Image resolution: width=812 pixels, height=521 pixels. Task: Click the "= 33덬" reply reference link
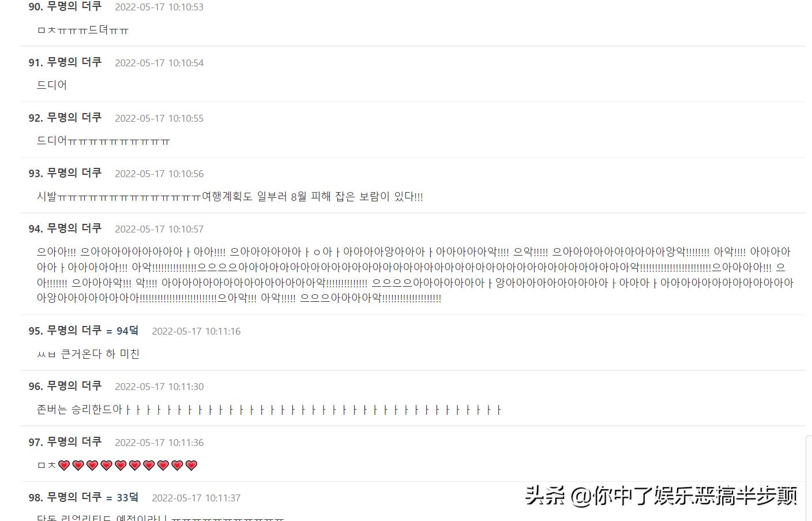tap(122, 497)
